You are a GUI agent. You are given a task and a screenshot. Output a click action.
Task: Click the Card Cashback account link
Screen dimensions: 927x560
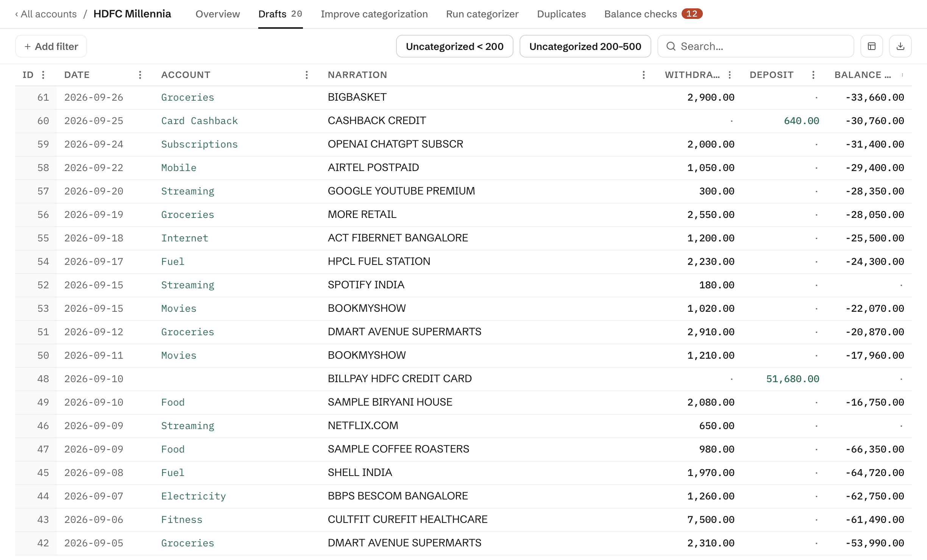(200, 121)
